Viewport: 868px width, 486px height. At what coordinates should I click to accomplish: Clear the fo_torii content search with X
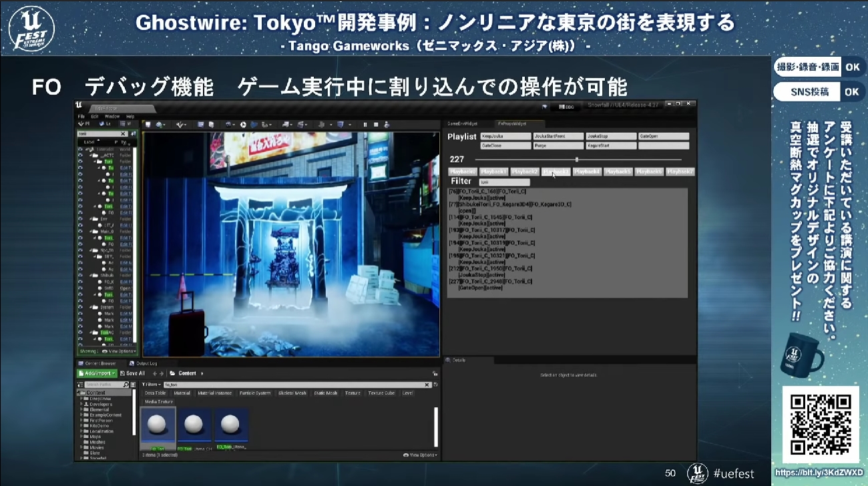tap(428, 385)
